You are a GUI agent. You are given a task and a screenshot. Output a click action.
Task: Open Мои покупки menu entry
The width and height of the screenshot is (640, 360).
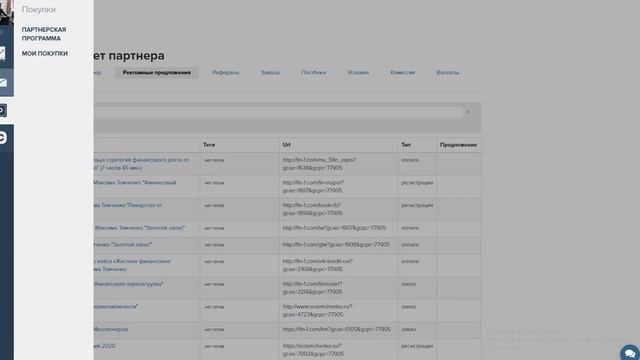pyautogui.click(x=45, y=53)
